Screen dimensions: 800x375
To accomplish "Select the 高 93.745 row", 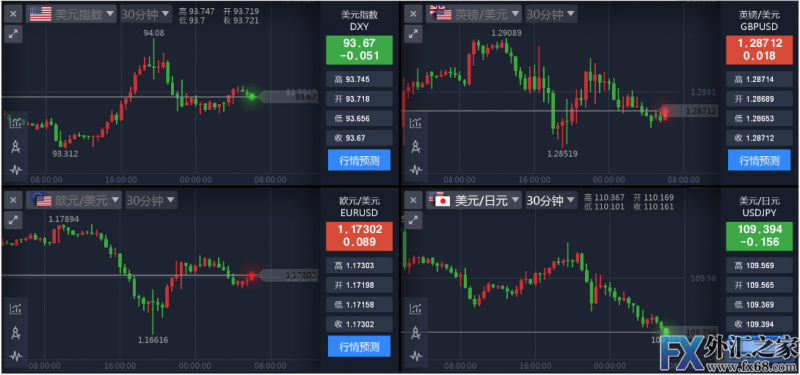I will (359, 79).
